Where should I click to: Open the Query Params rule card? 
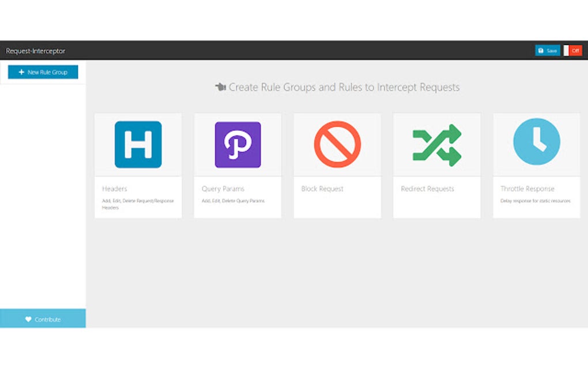click(237, 166)
